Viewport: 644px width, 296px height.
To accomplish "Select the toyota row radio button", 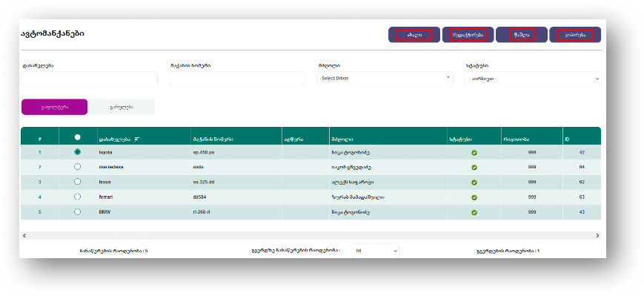I will tap(77, 151).
